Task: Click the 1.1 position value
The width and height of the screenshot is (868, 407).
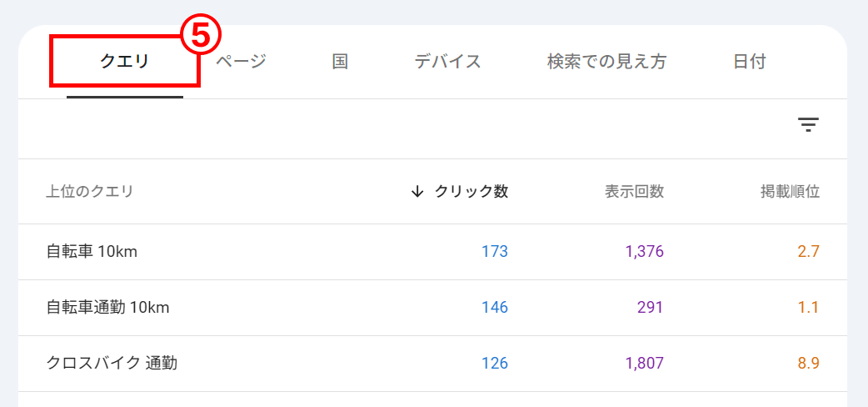Action: click(808, 307)
